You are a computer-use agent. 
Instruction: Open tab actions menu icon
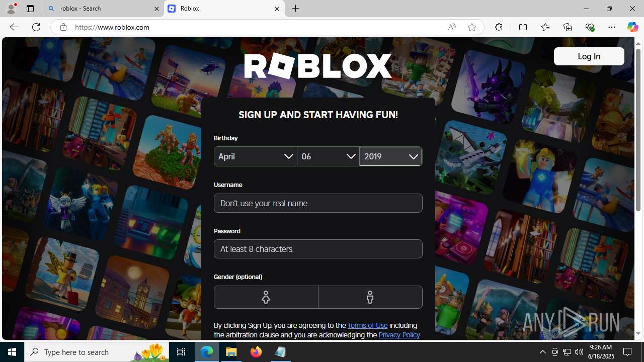(x=30, y=9)
